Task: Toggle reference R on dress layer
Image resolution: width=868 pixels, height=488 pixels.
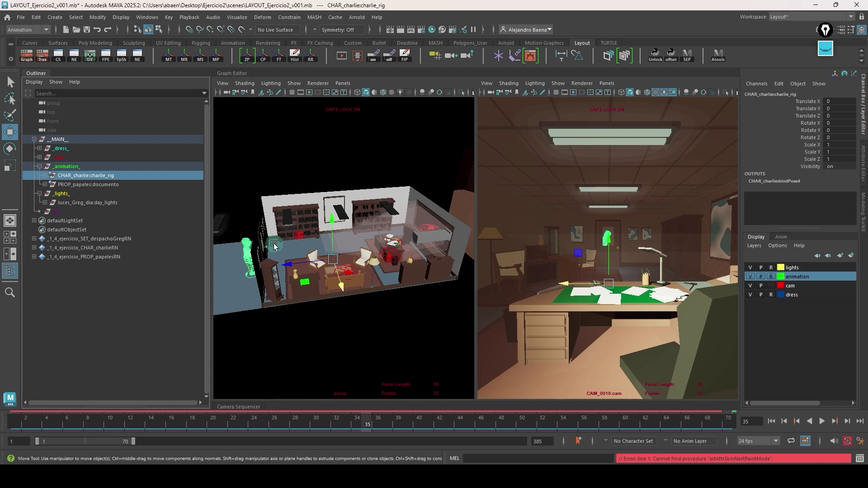Action: pyautogui.click(x=771, y=295)
